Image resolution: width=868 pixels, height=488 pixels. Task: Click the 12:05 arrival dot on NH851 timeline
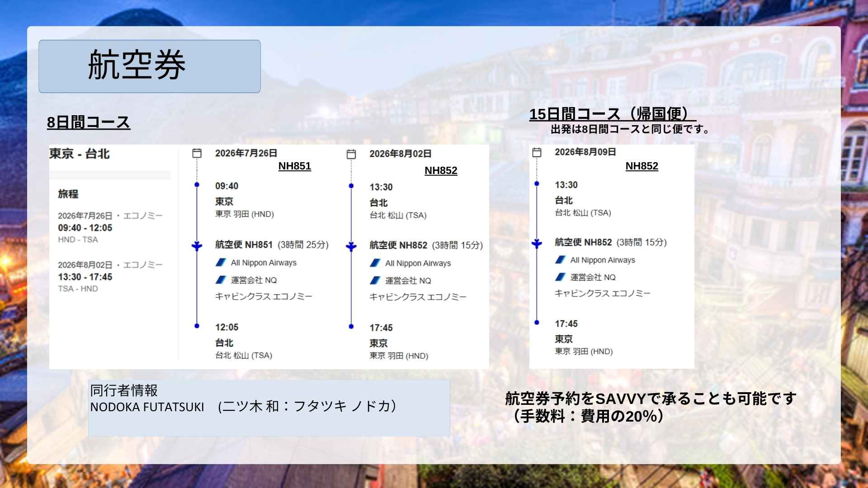(x=197, y=326)
